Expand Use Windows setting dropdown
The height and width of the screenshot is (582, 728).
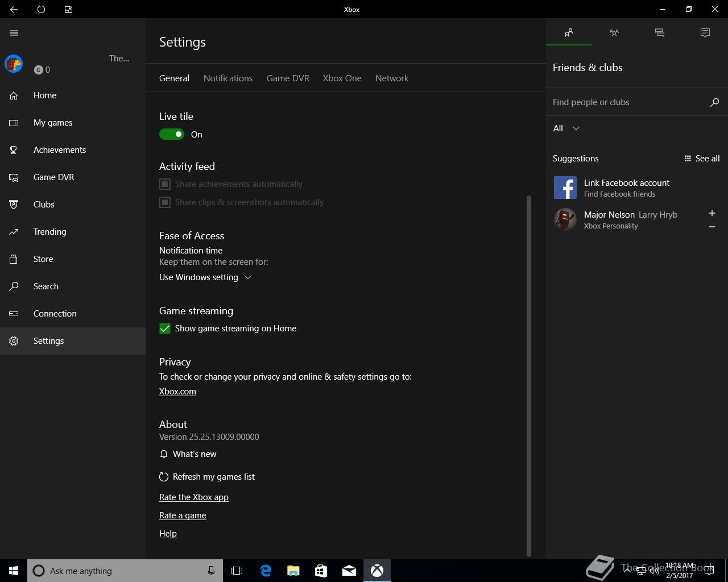[205, 277]
